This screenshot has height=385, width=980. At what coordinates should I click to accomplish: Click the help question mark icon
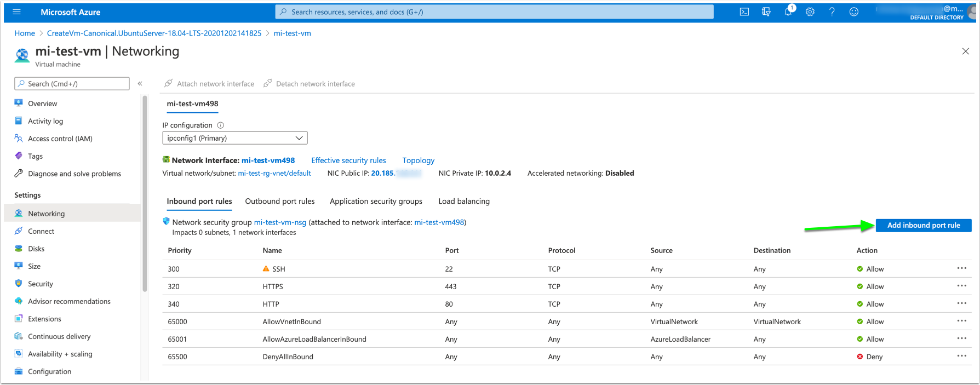coord(832,12)
